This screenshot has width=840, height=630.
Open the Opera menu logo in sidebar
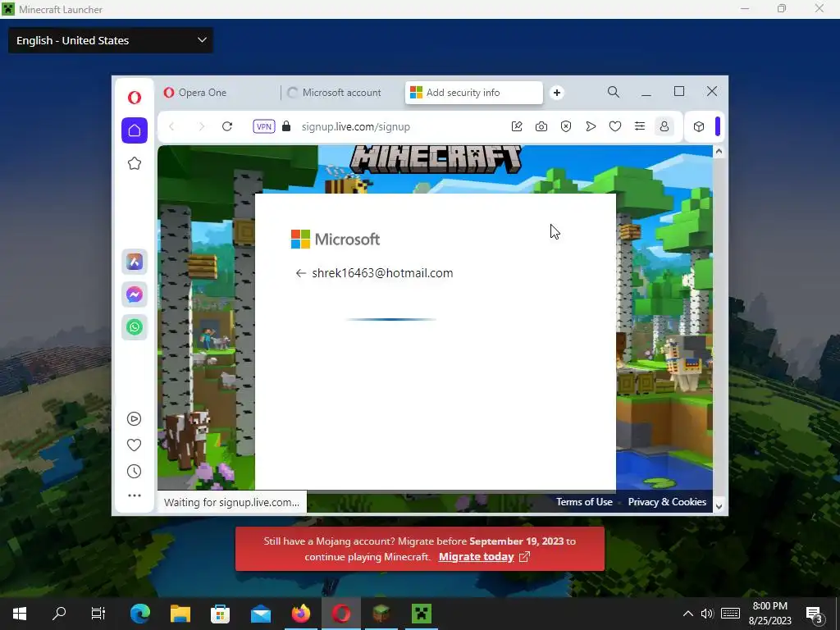(135, 97)
